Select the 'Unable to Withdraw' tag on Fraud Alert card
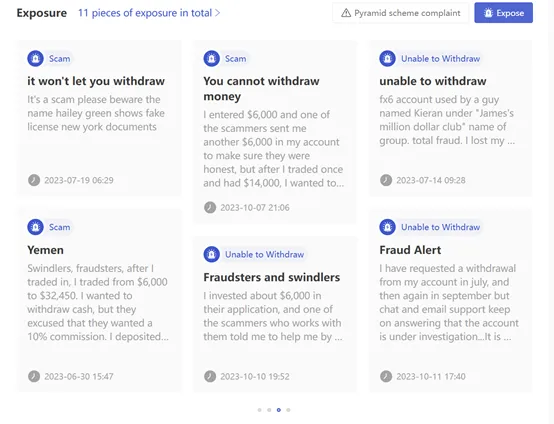The width and height of the screenshot is (554, 424). (440, 227)
